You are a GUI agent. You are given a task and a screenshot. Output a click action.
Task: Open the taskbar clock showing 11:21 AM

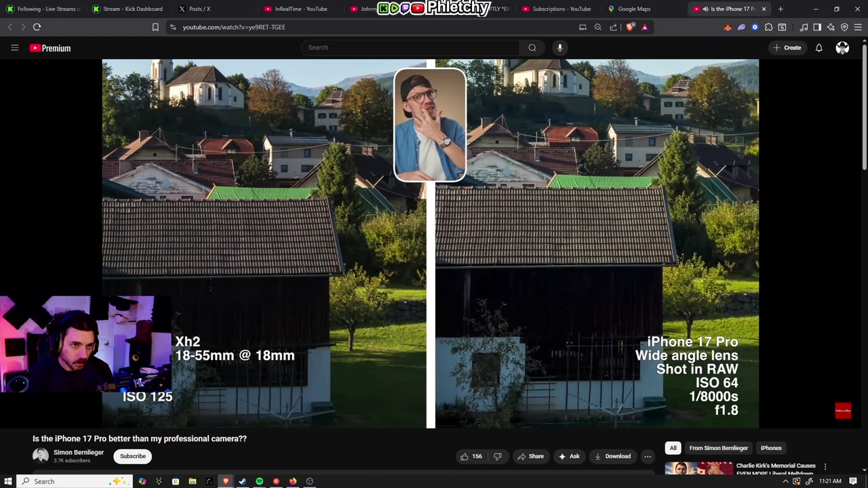pos(830,481)
